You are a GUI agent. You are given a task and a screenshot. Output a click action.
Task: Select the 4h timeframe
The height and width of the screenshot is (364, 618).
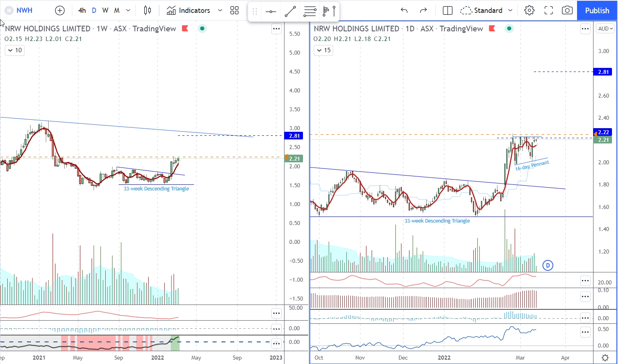82,10
